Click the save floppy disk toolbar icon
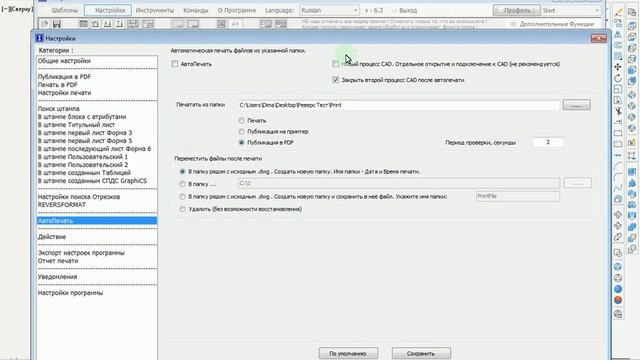640x360 pixels. 57,24
